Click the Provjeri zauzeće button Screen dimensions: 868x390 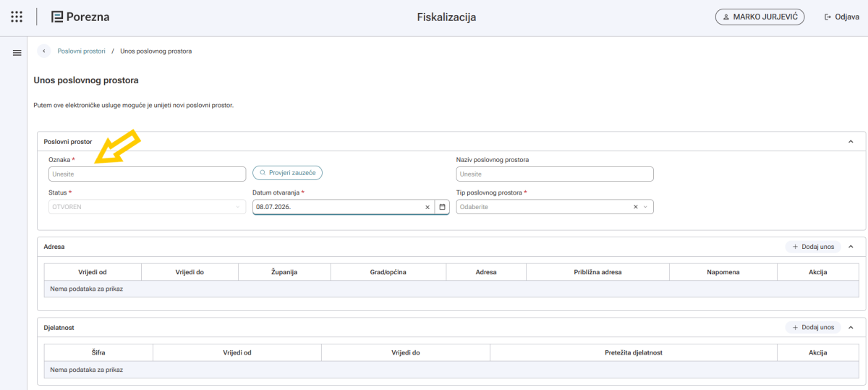pos(287,173)
